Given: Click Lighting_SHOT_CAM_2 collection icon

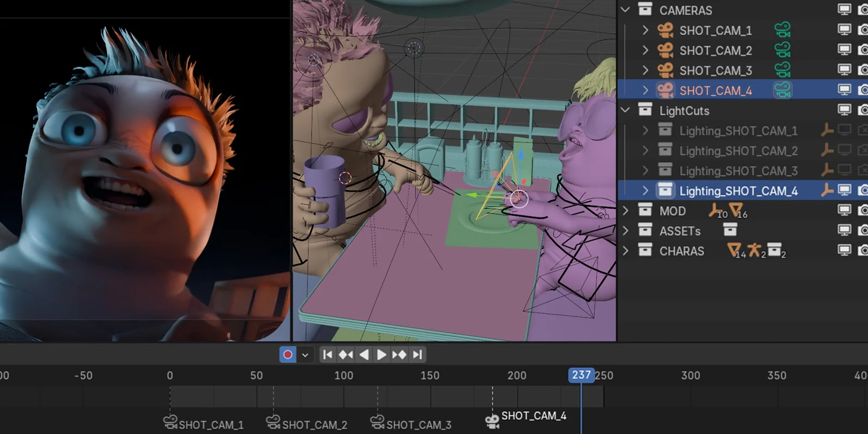Looking at the screenshot, I should [x=665, y=150].
